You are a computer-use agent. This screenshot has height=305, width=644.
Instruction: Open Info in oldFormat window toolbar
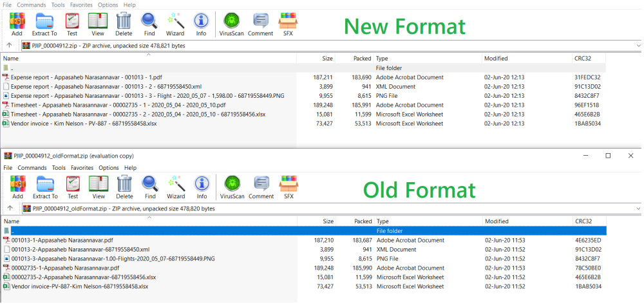coord(202,187)
